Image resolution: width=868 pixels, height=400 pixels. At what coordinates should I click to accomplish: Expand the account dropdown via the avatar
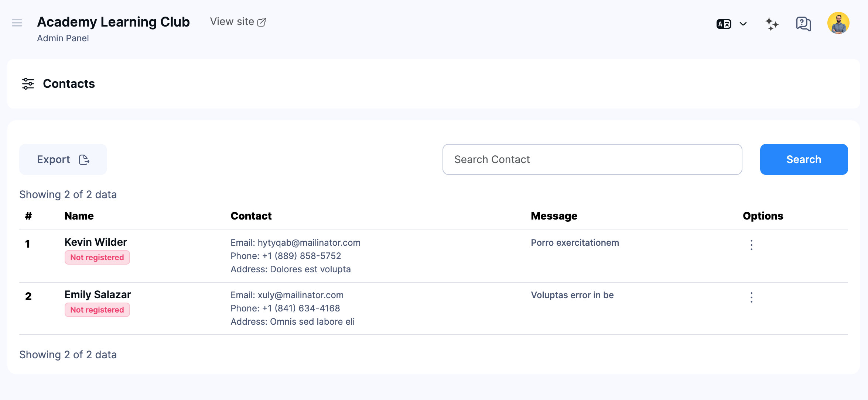(x=838, y=23)
